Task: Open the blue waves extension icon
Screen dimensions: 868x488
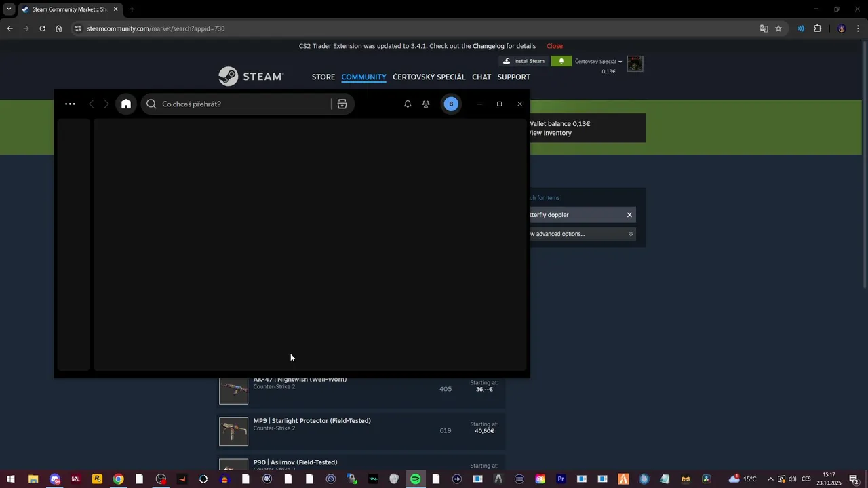Action: (x=801, y=28)
